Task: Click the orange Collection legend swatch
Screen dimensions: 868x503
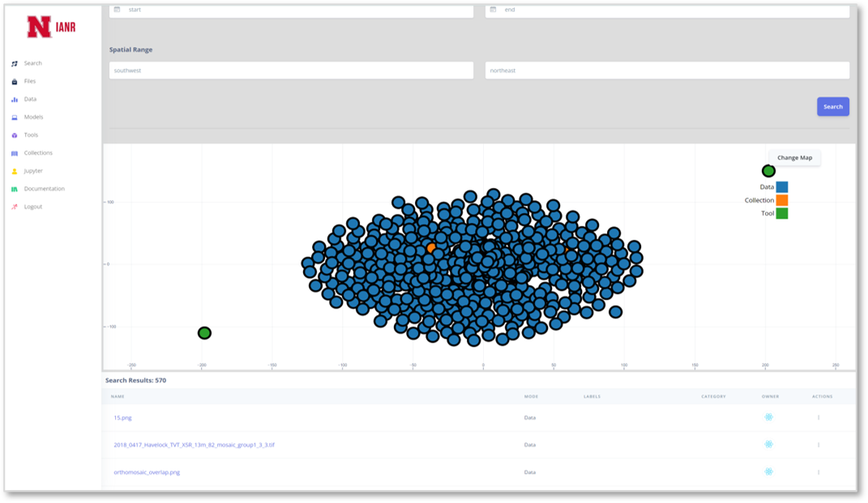Action: [x=781, y=200]
